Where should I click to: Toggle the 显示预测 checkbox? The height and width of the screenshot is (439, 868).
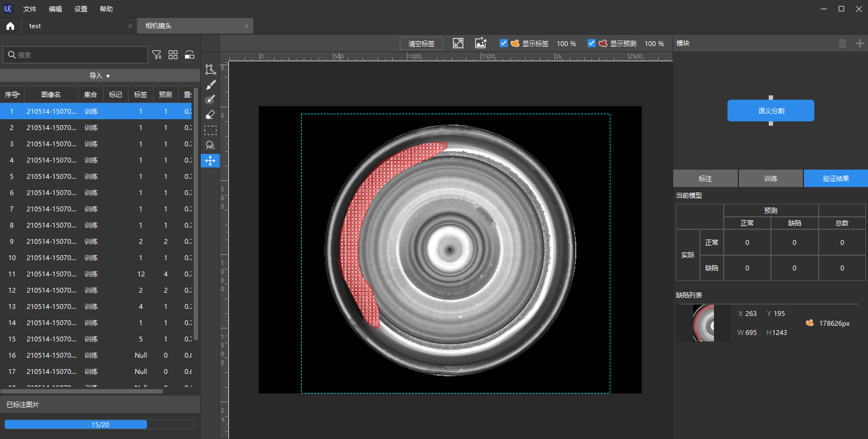591,43
